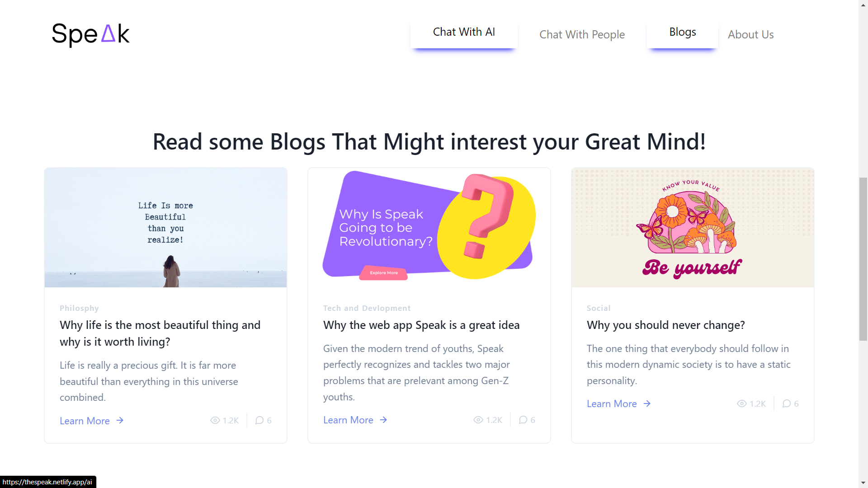The image size is (868, 488).
Task: Go to About Us page
Action: pos(750,34)
